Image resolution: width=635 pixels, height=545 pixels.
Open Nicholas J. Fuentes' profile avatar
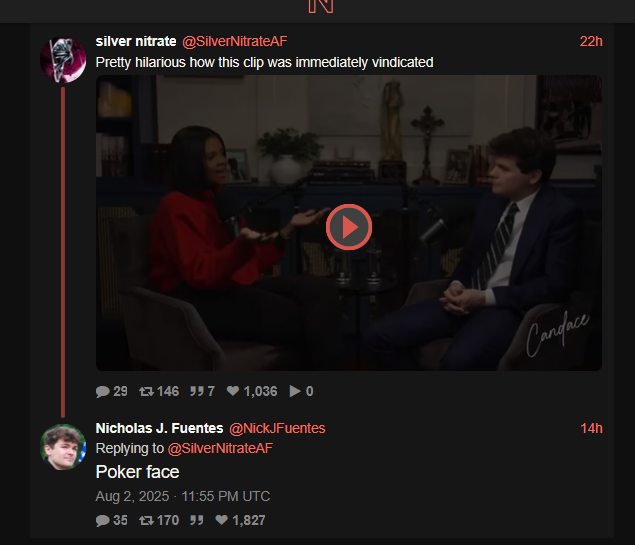63,447
